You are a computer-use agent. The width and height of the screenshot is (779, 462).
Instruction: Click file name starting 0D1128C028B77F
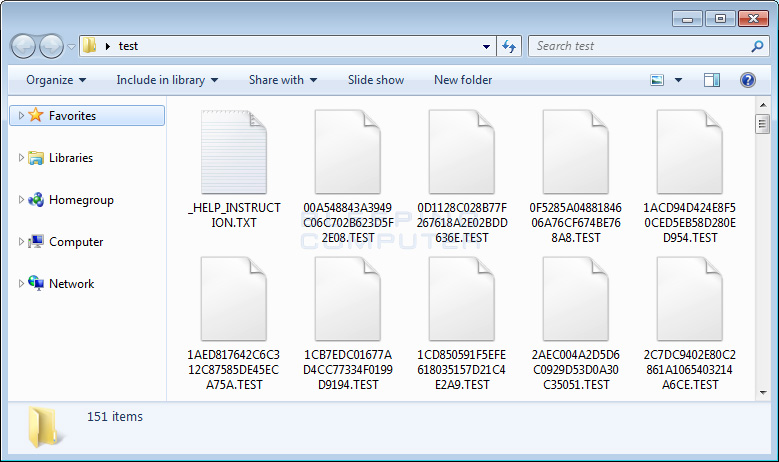[x=462, y=223]
